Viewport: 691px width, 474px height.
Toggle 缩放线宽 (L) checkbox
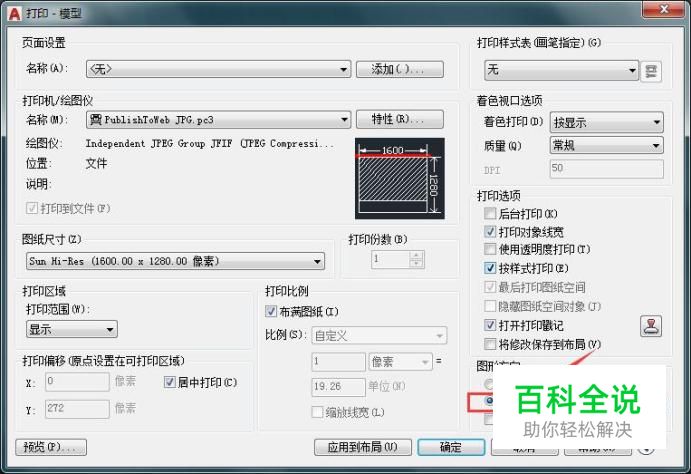point(317,412)
